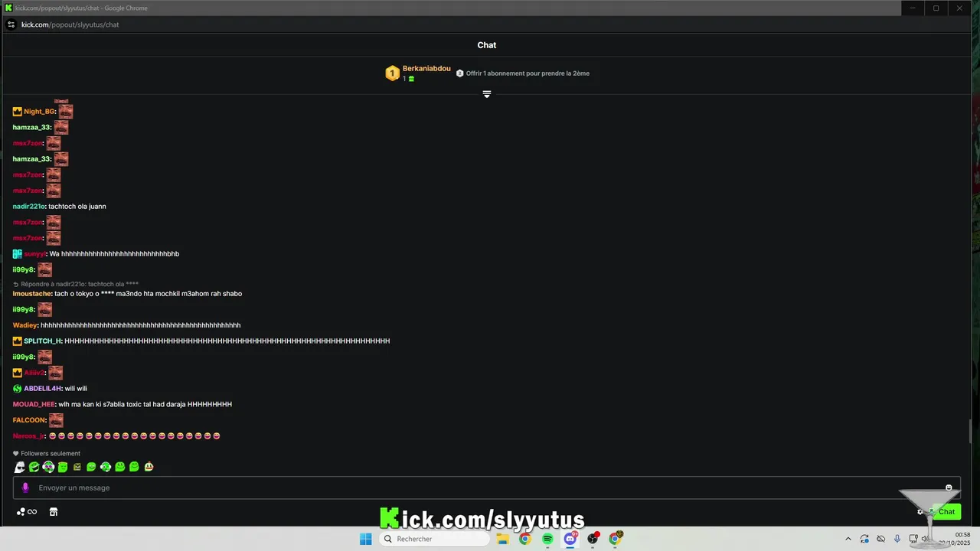Open Spotify from taskbar
The image size is (980, 551).
tap(547, 539)
